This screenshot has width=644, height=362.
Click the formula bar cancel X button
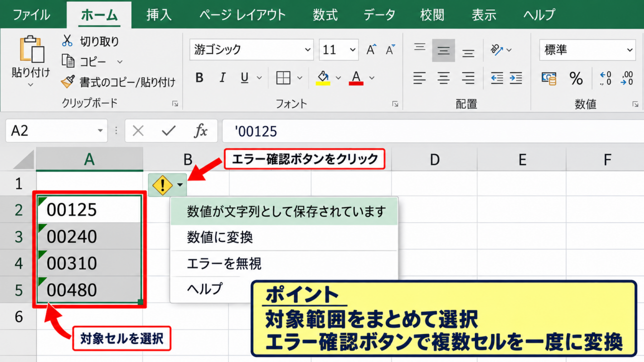138,131
